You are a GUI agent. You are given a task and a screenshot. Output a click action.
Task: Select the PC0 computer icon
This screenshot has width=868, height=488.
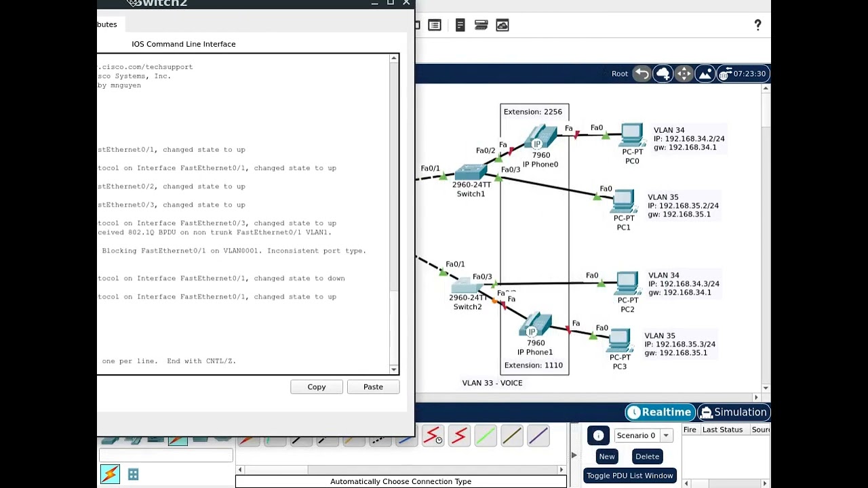pos(632,136)
